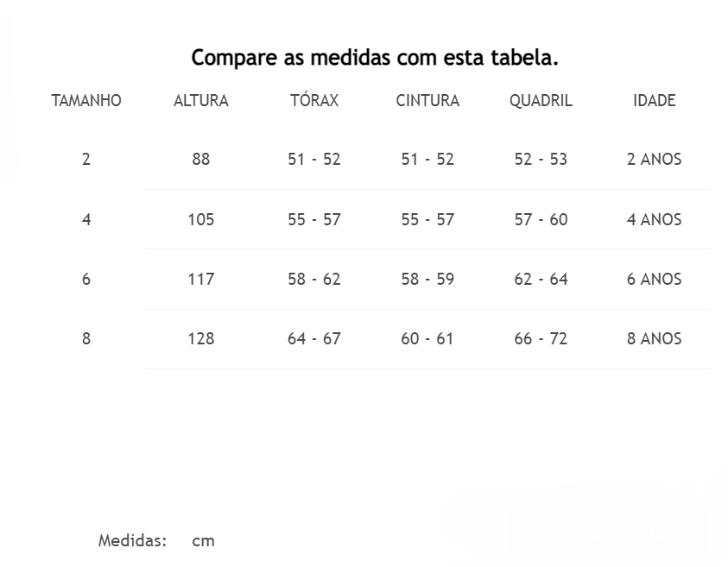Select size 2 in the TAMANHO column
This screenshot has height=567, width=728.
click(85, 159)
